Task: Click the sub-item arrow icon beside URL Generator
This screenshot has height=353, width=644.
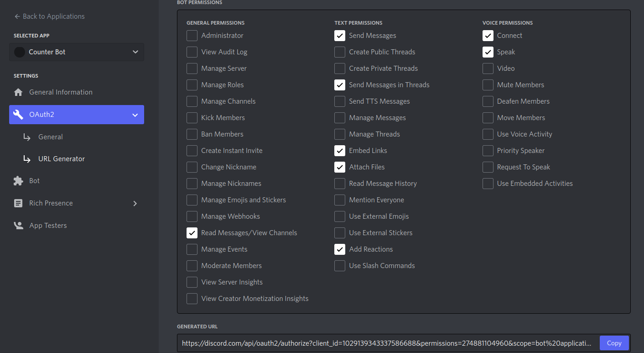Action: coord(27,159)
